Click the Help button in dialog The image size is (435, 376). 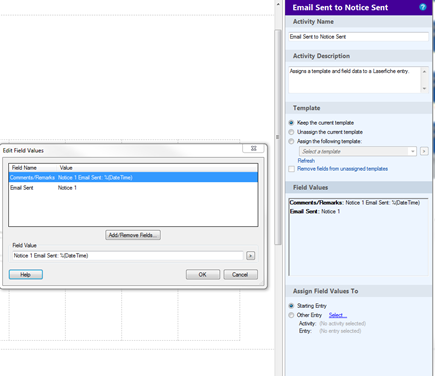coord(26,275)
